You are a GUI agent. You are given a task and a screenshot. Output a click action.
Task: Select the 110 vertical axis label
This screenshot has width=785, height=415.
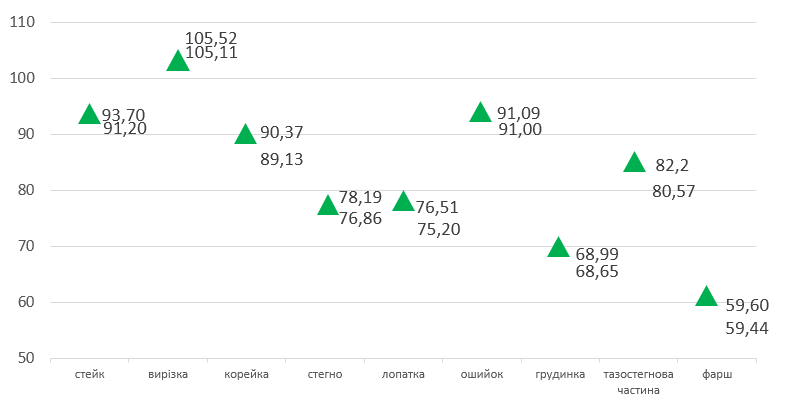tap(20, 22)
